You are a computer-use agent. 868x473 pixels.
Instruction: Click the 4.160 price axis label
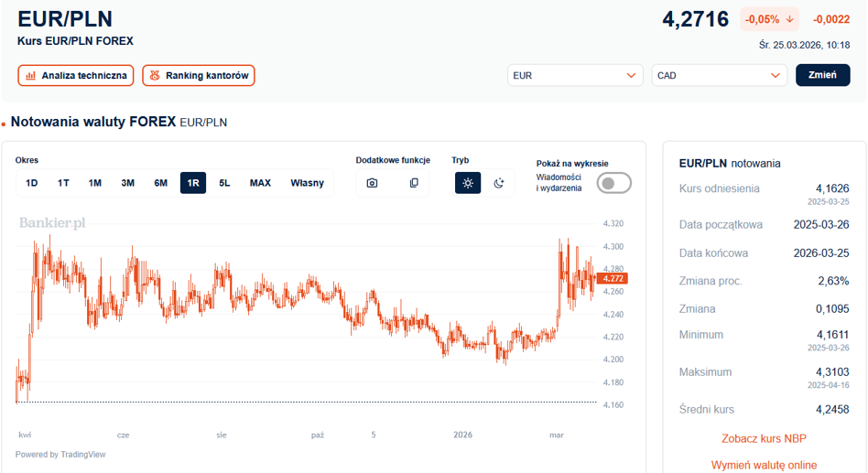tap(613, 405)
